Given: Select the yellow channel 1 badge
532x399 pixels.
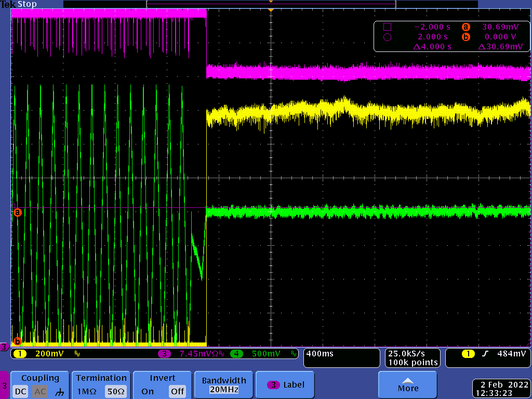Looking at the screenshot, I should 20,354.
